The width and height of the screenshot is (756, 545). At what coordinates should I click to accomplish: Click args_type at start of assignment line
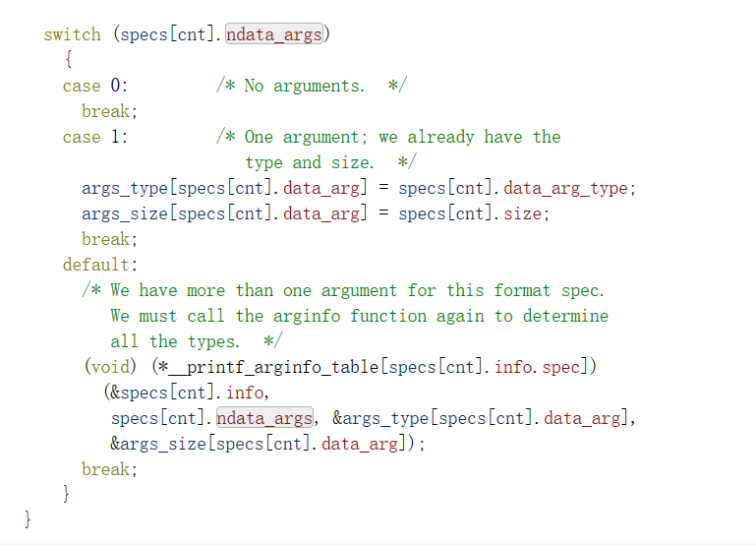(x=125, y=188)
